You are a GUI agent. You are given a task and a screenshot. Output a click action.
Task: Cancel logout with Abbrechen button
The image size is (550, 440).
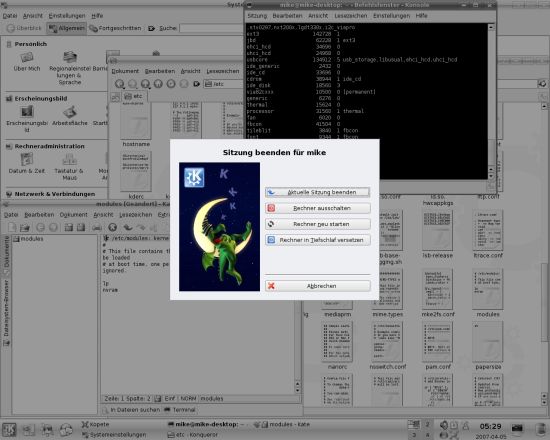click(317, 286)
